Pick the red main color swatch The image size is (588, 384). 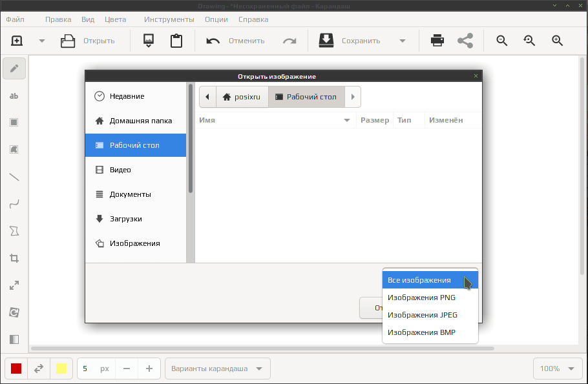16,369
